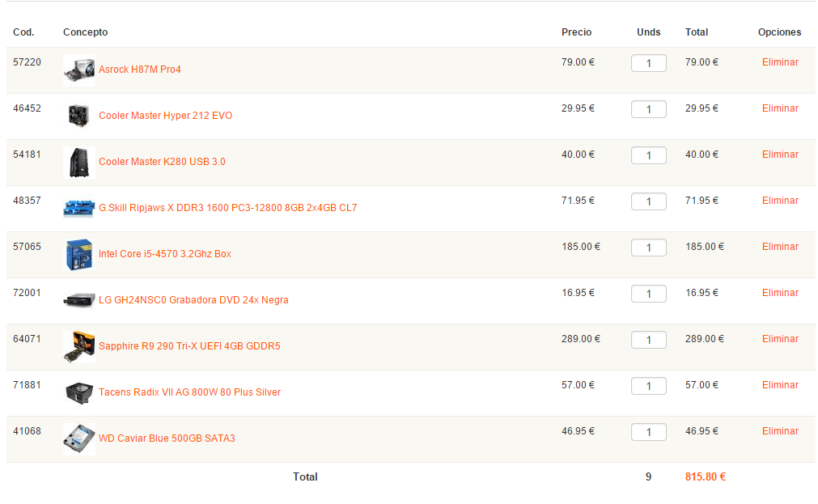Click the units field for Sapphire R9 290
This screenshot has width=818, height=504.
click(648, 340)
